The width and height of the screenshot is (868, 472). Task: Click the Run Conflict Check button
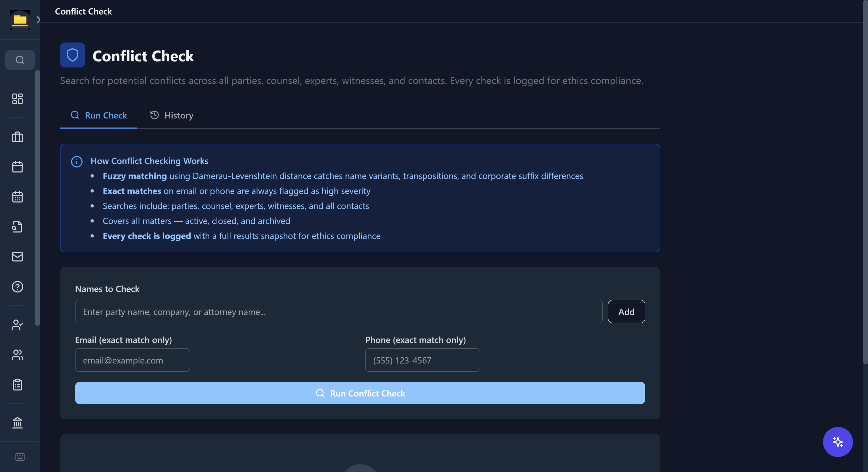click(x=360, y=393)
